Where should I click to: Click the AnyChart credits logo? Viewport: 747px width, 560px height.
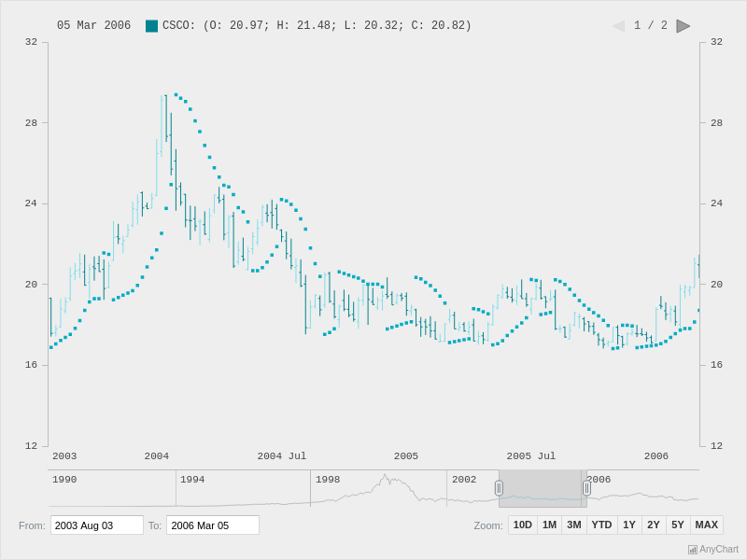click(713, 550)
